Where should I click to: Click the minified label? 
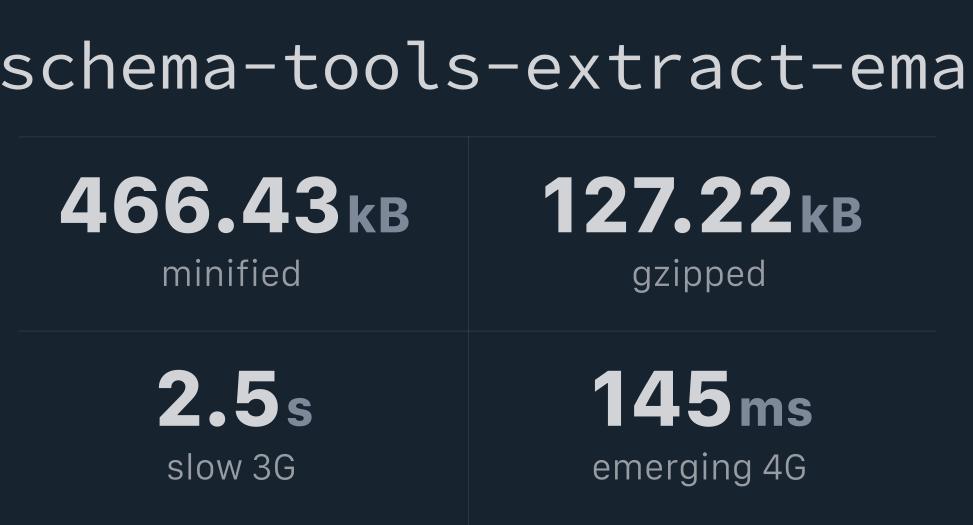[231, 274]
